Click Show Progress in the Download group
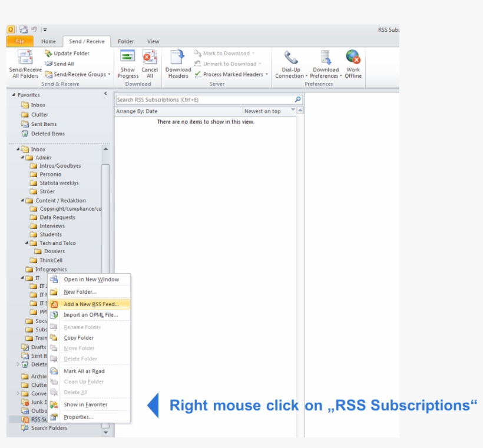 127,62
